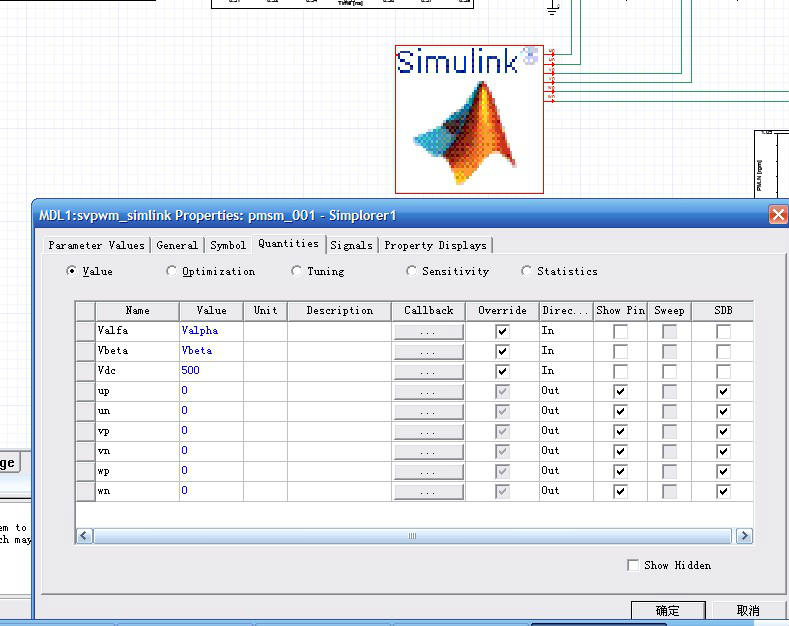Select the Quantities tab
This screenshot has width=789, height=626.
point(289,244)
